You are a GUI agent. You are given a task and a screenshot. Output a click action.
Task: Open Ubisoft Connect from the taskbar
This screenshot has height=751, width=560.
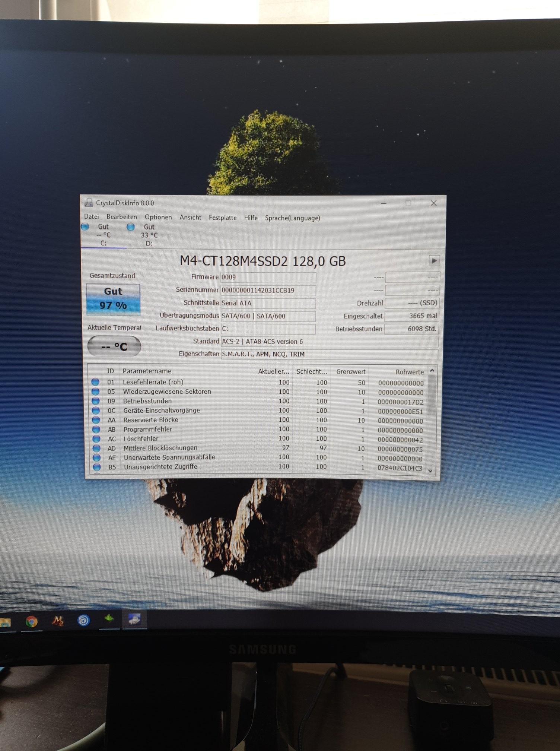[84, 620]
